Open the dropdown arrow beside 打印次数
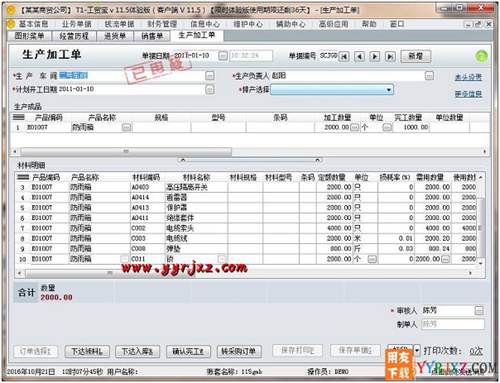This screenshot has width=500, height=383. coord(417,350)
